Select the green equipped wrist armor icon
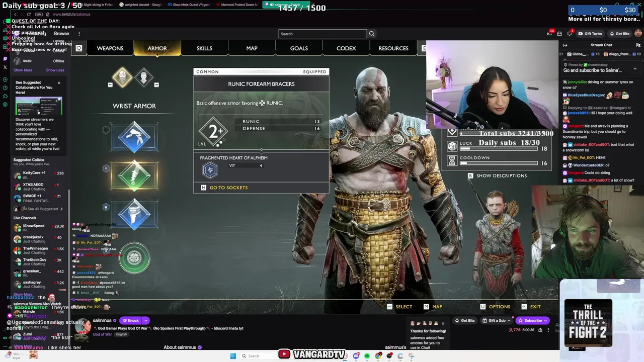644x362 pixels. (134, 175)
